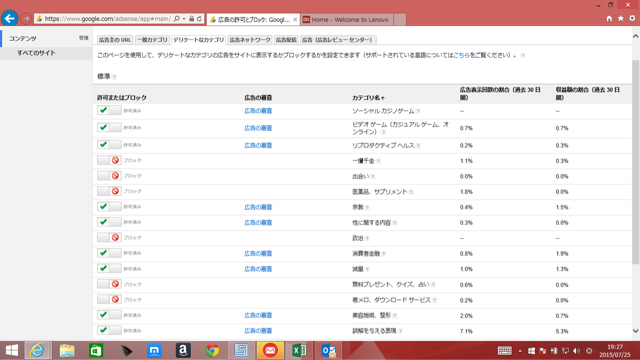The width and height of the screenshot is (640, 360).
Task: Open Outlook from the taskbar
Action: click(329, 350)
